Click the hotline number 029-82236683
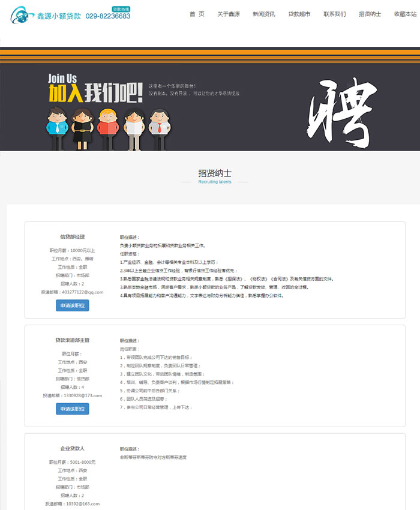 click(108, 16)
